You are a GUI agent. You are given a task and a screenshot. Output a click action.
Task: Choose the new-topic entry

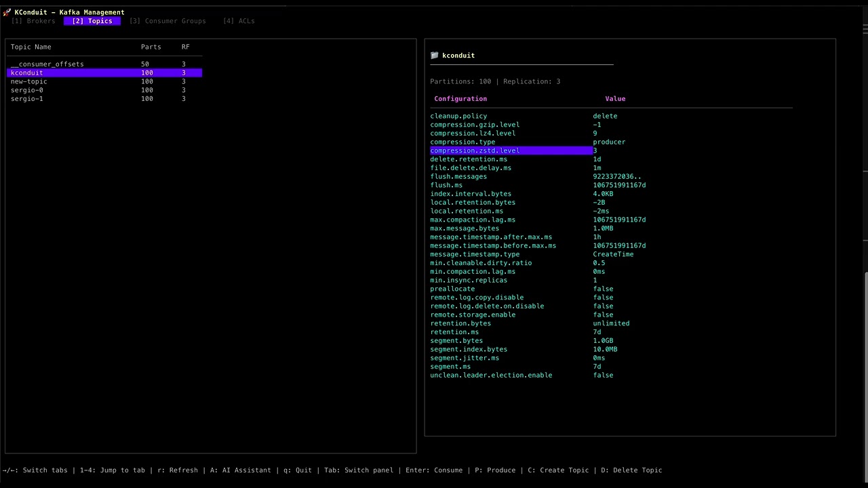click(x=104, y=81)
